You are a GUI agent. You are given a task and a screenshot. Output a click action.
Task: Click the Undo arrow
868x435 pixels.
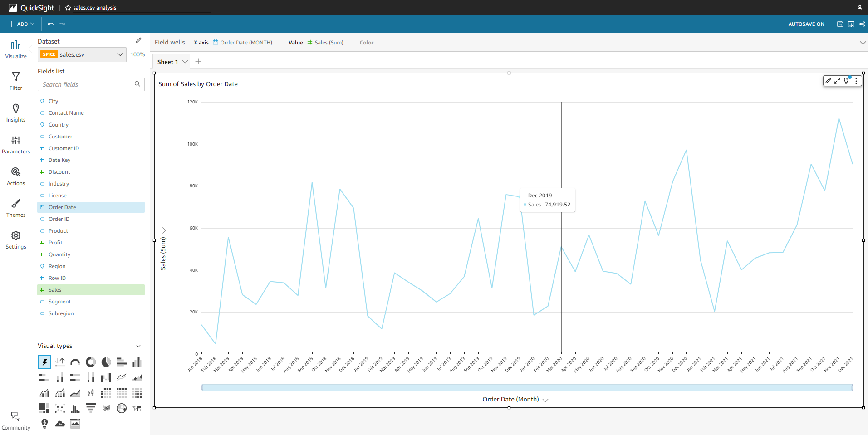coord(51,24)
